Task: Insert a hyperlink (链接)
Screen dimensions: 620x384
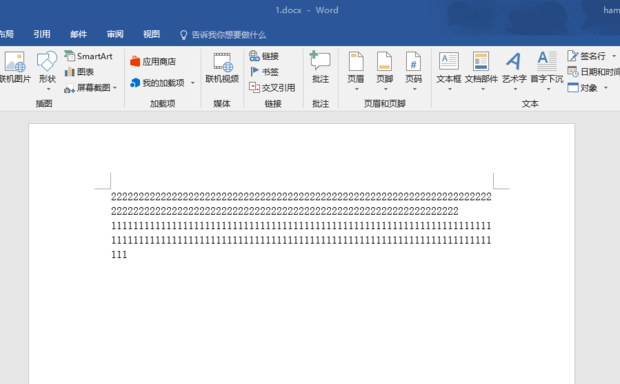Action: pyautogui.click(x=264, y=56)
